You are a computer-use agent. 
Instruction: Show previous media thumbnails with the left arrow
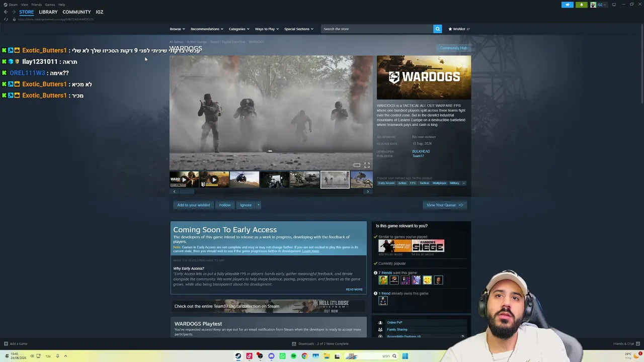(175, 192)
